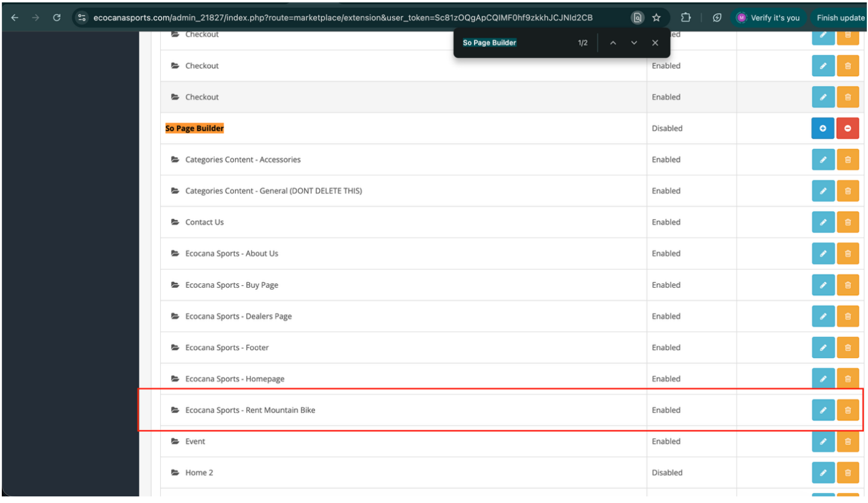Bookmark this page with star icon

(656, 18)
